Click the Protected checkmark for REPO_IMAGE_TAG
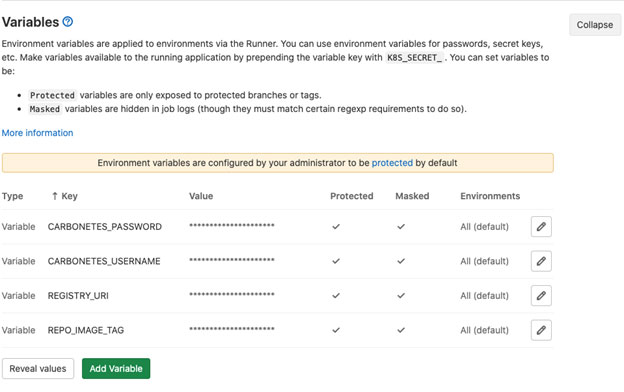 coord(336,330)
